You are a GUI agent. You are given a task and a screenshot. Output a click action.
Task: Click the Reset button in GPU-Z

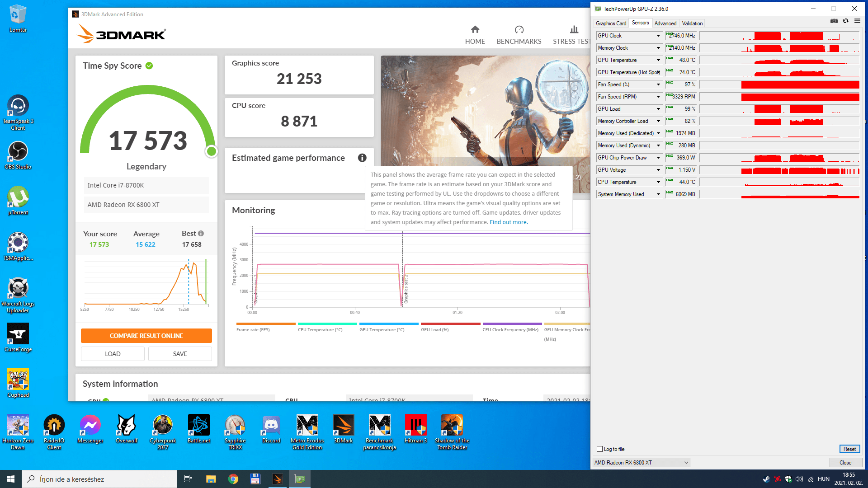849,449
